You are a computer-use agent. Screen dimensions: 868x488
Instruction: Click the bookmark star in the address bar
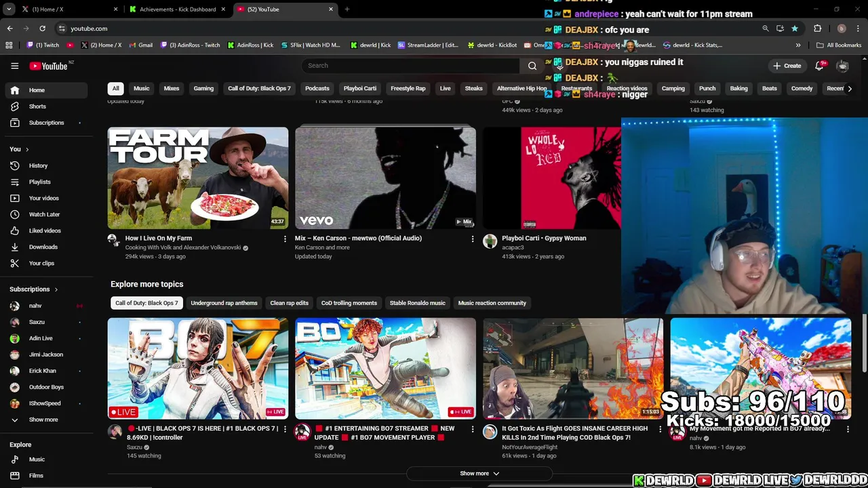click(794, 28)
